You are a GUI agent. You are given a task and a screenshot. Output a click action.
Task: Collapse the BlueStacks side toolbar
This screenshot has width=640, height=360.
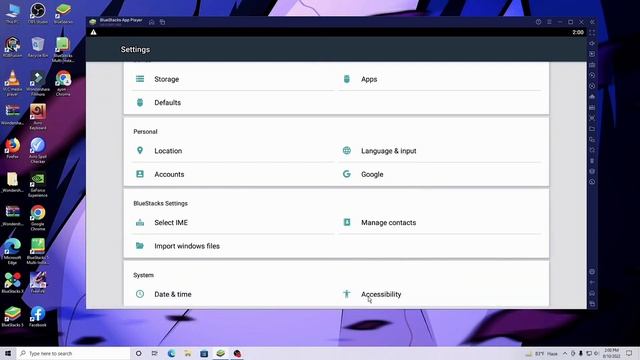coord(592,22)
